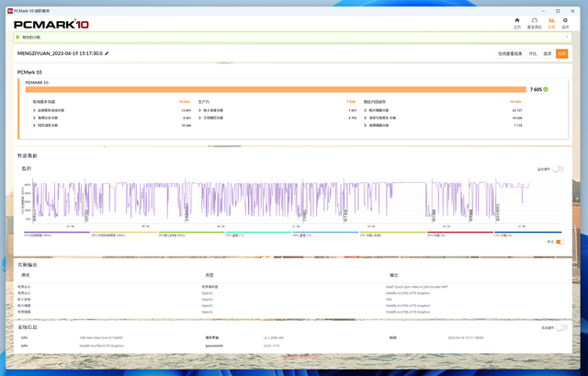Open the Home page icon

pos(517,22)
